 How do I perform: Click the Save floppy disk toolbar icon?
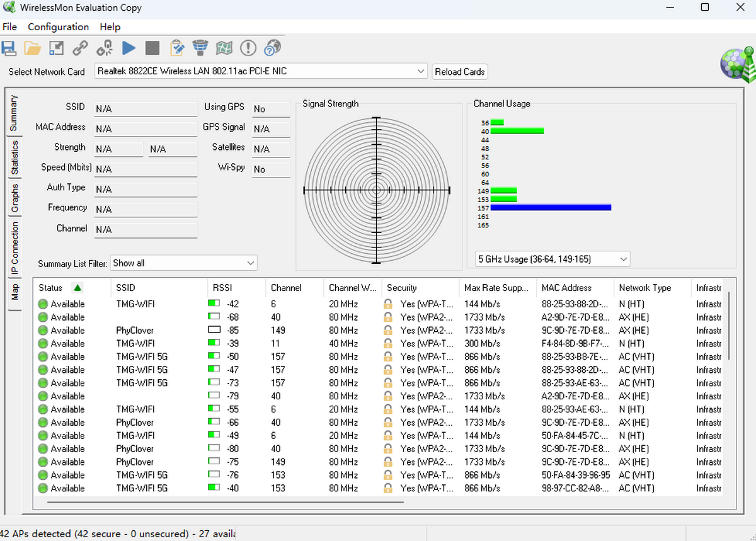coord(8,48)
